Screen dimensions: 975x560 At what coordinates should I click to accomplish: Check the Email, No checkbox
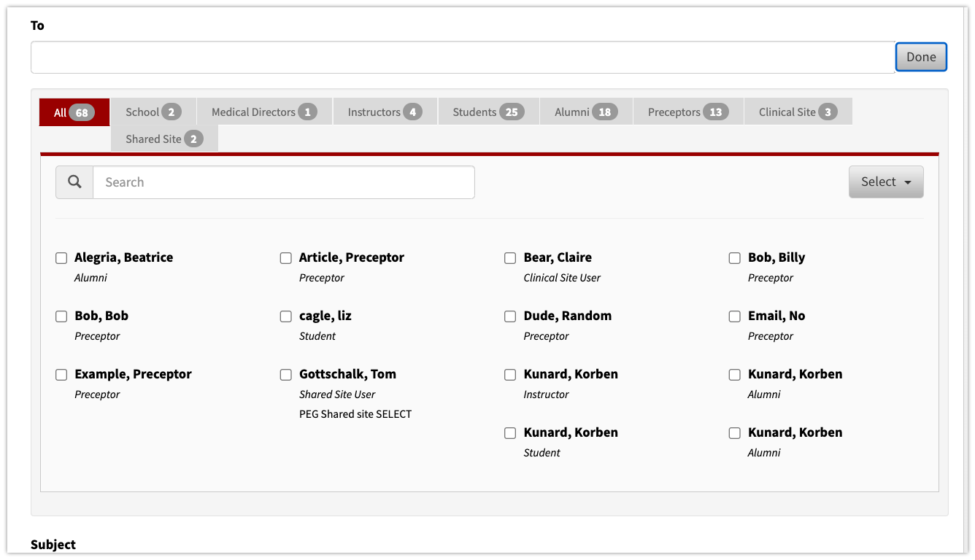pyautogui.click(x=735, y=316)
